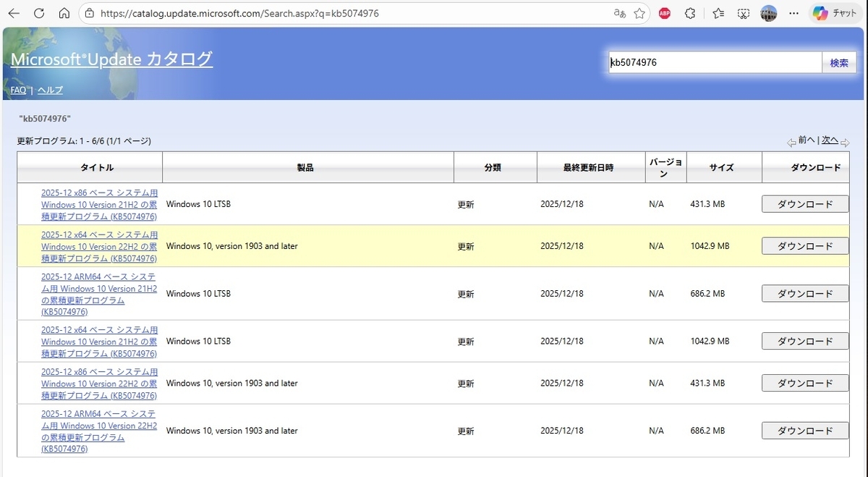Click the 次へ next page link
Screen dimensions: 868x477
point(830,140)
